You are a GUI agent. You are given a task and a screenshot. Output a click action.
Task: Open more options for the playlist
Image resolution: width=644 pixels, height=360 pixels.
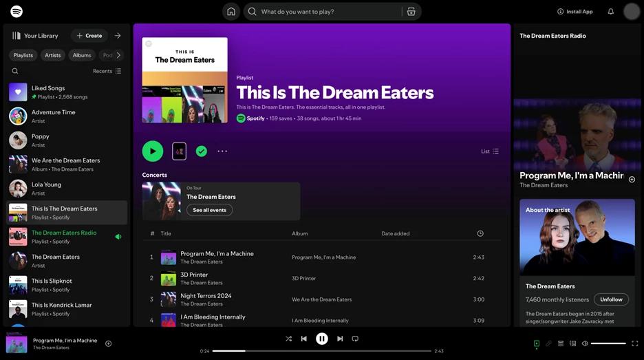(x=222, y=151)
